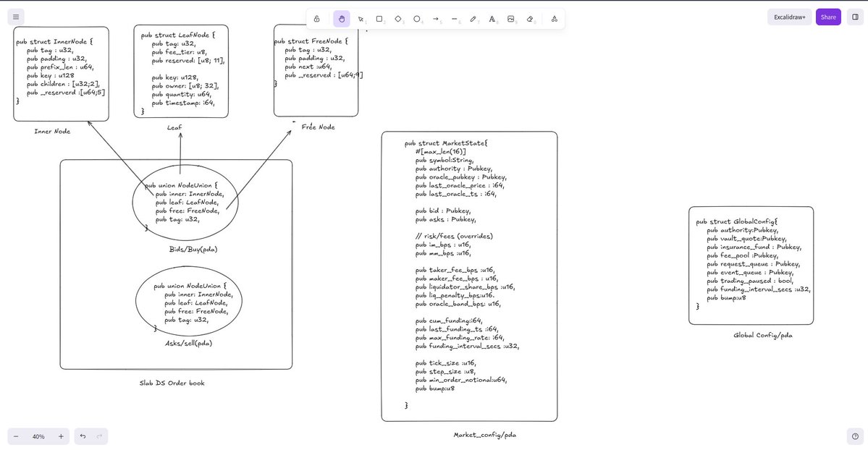Select the Diamond shape tool
The width and height of the screenshot is (868, 450).
click(x=398, y=19)
